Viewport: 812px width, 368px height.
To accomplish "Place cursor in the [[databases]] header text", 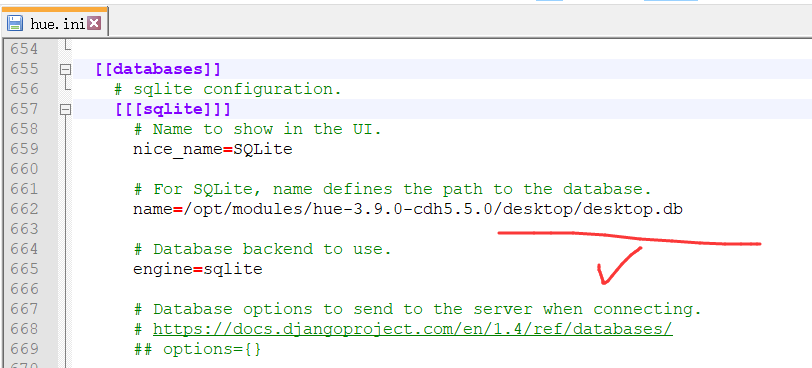I will click(x=158, y=69).
